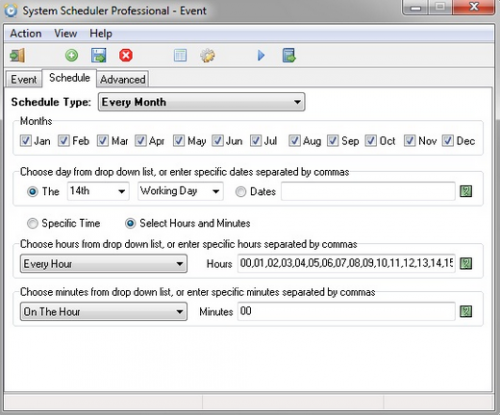Click the help icon beside Dates field
Viewport: 500px width, 415px height.
tap(466, 191)
